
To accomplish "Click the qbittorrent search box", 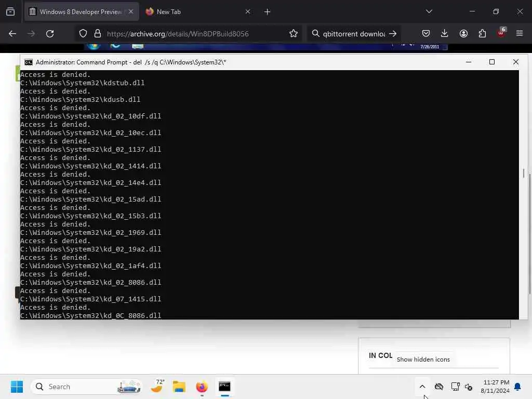I will coord(354,34).
